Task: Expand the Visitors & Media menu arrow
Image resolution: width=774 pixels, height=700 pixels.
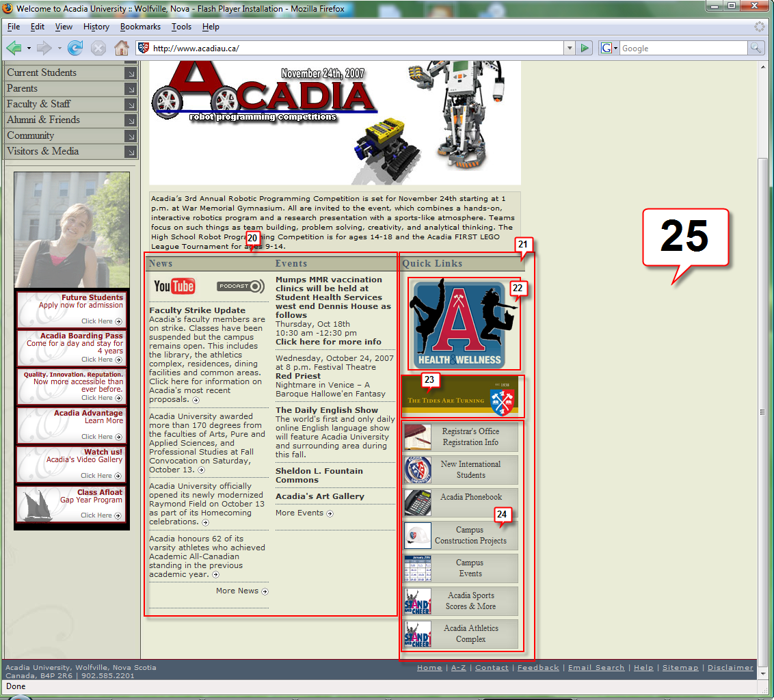Action: pyautogui.click(x=131, y=152)
